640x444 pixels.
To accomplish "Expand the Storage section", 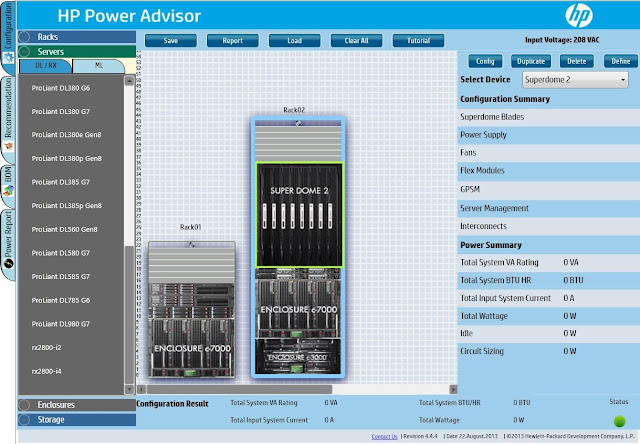I will [x=77, y=420].
